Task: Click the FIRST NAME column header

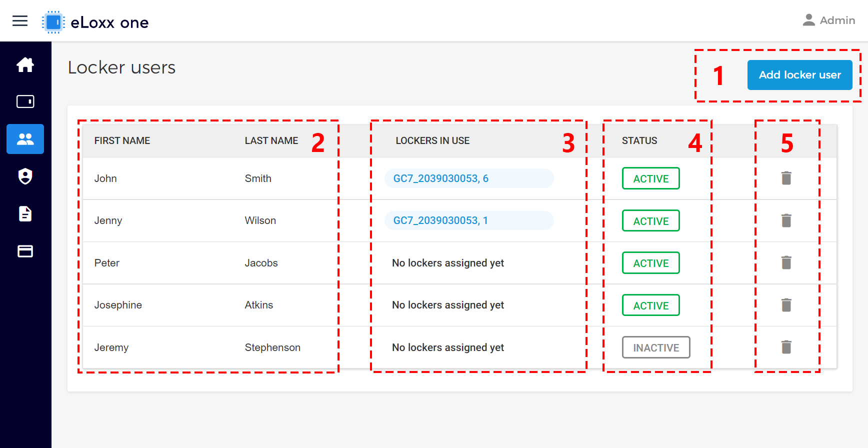Action: 122,141
